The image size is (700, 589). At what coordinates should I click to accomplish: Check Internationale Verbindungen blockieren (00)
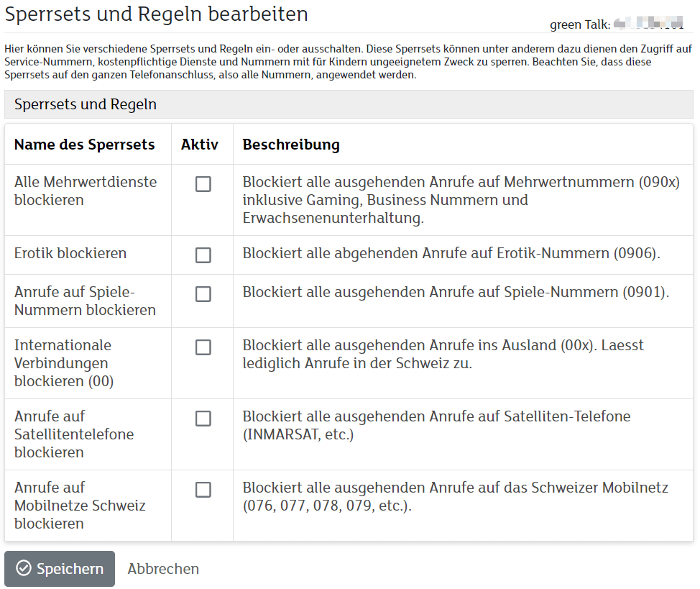pyautogui.click(x=203, y=347)
